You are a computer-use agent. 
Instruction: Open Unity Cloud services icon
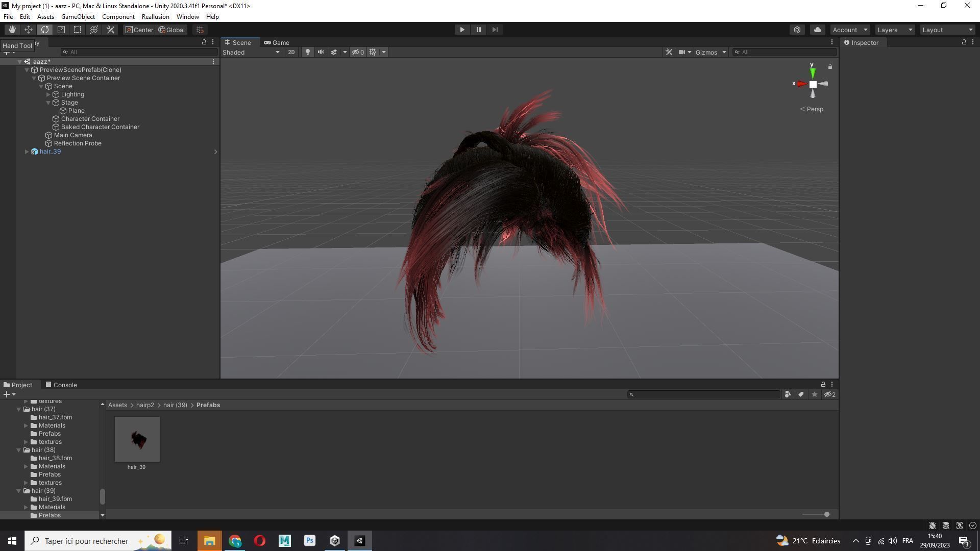pos(817,30)
